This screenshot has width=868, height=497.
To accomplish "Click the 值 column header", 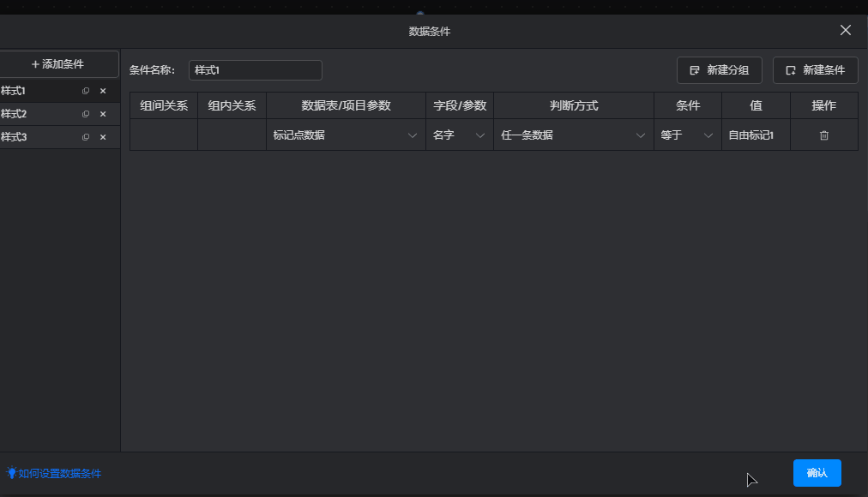I will point(756,105).
